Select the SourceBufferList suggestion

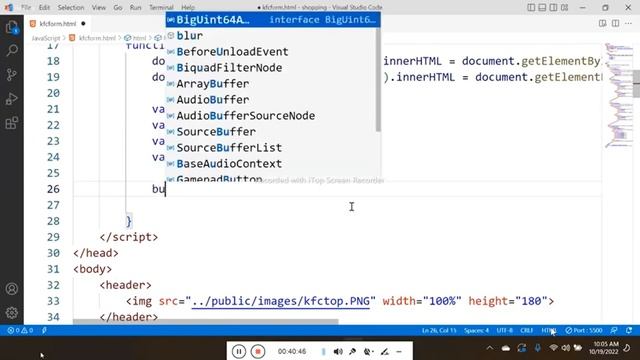(x=271, y=147)
